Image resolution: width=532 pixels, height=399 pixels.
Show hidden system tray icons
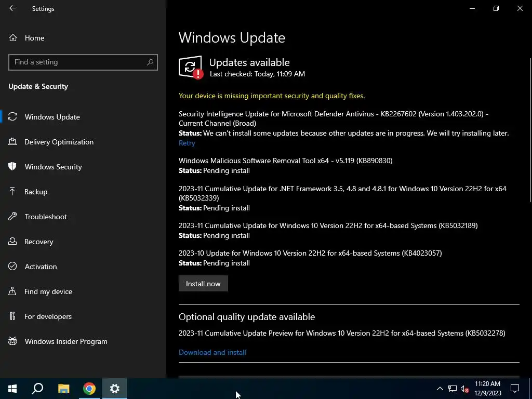[440, 389]
